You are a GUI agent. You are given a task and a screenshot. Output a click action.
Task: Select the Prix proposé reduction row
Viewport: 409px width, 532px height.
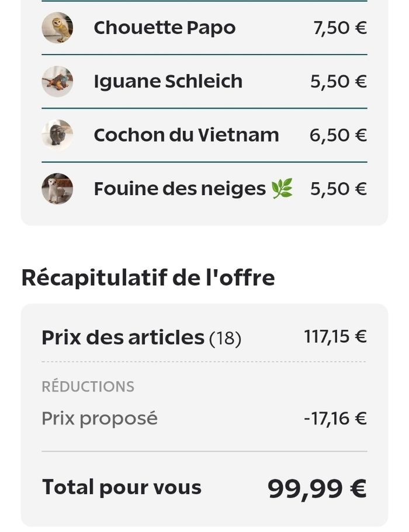[99, 418]
